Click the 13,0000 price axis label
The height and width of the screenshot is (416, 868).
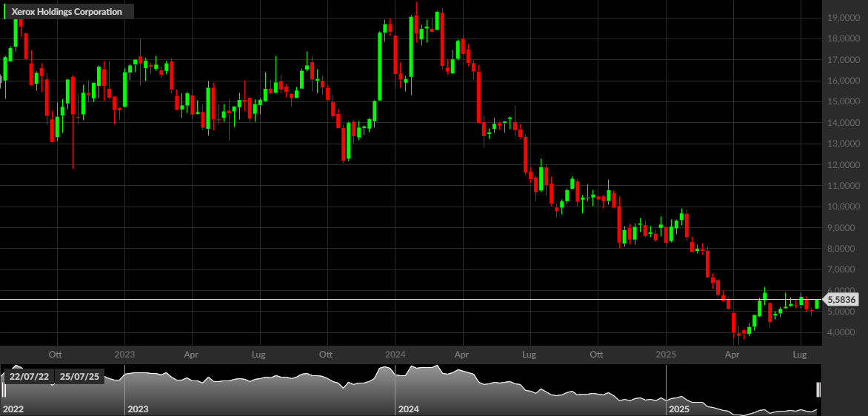click(x=844, y=144)
